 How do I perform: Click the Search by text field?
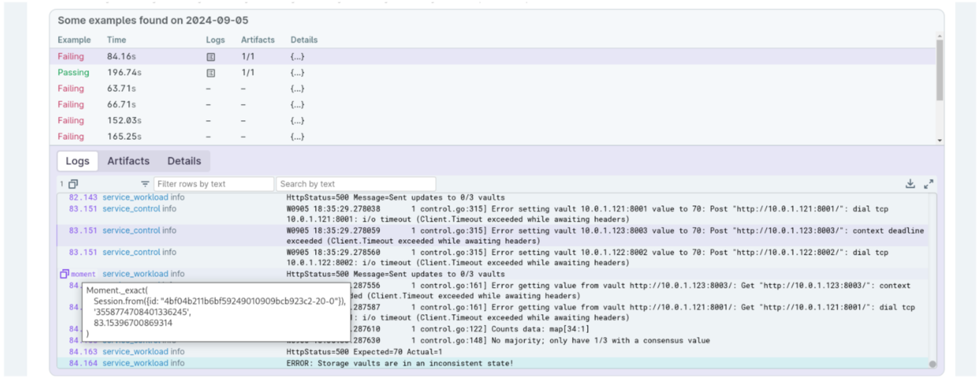coord(356,184)
